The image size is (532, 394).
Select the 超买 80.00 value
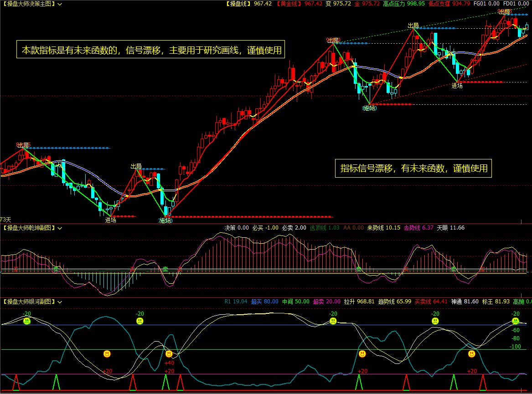tap(264, 302)
